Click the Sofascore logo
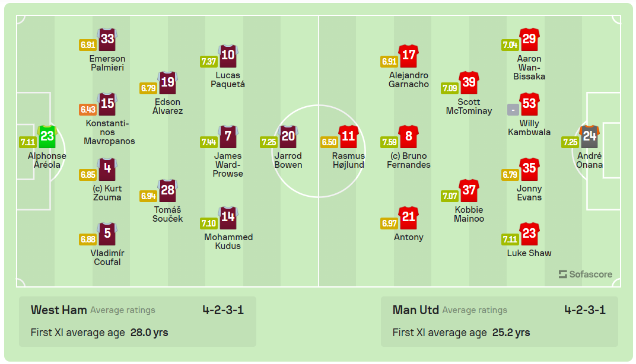This screenshot has height=364, width=636. coord(585,274)
